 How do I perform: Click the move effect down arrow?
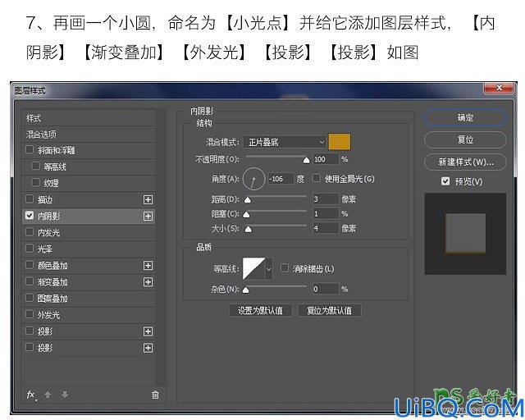point(65,395)
